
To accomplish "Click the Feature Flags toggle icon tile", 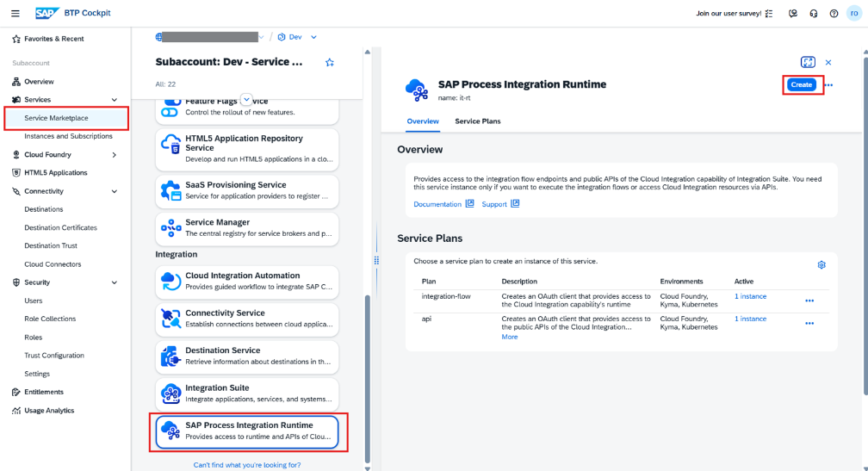I will [x=171, y=108].
